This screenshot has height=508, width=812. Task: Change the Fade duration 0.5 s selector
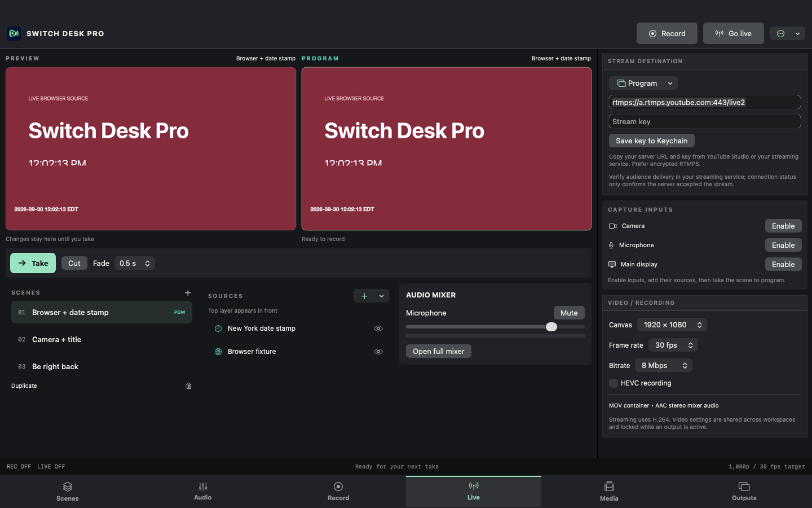pyautogui.click(x=135, y=263)
